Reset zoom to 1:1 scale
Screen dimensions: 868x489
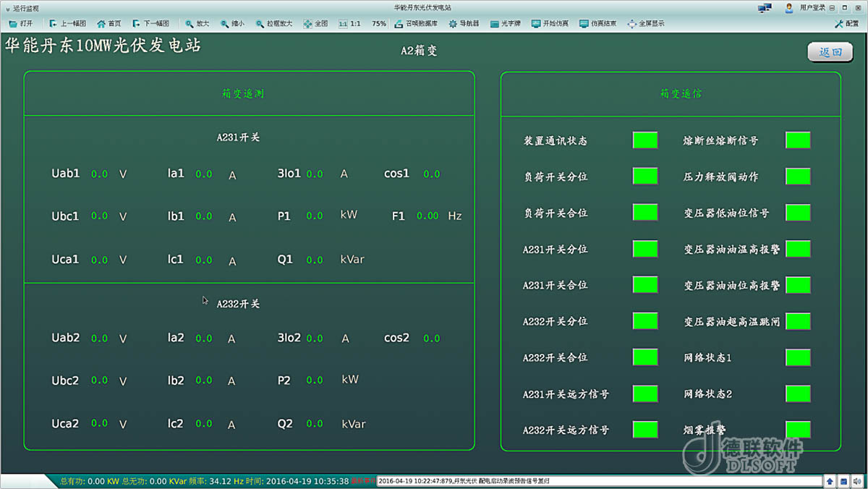pos(350,24)
